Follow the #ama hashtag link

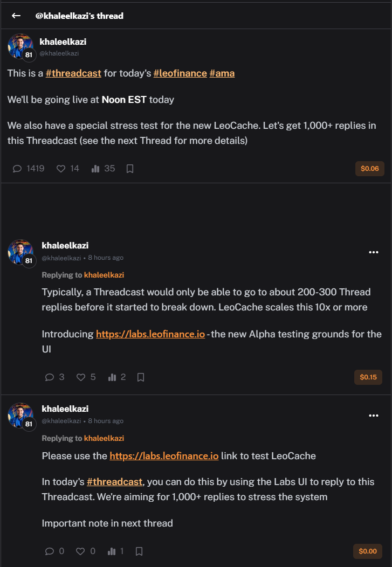click(x=222, y=73)
